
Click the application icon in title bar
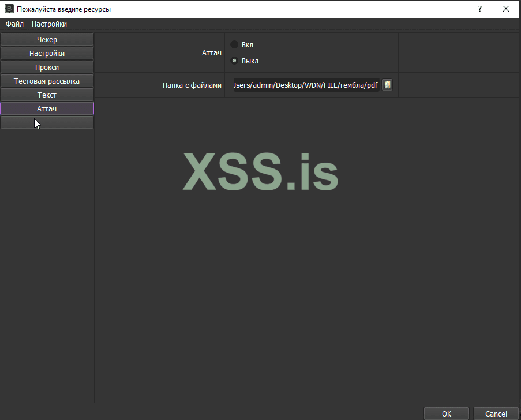[9, 9]
